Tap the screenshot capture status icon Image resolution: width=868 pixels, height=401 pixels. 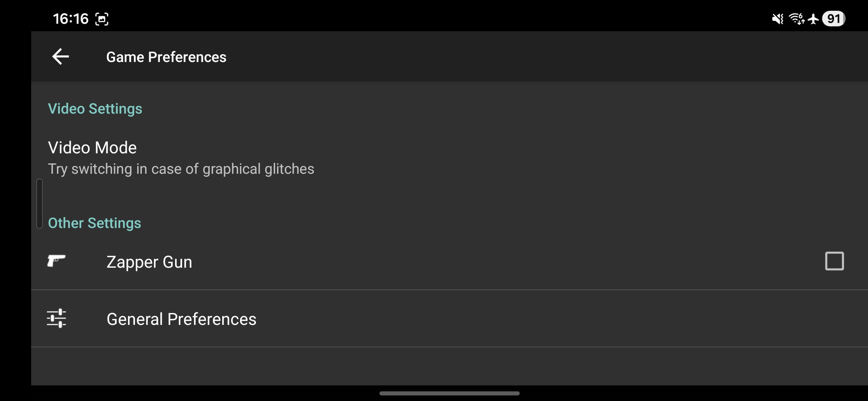click(x=102, y=19)
